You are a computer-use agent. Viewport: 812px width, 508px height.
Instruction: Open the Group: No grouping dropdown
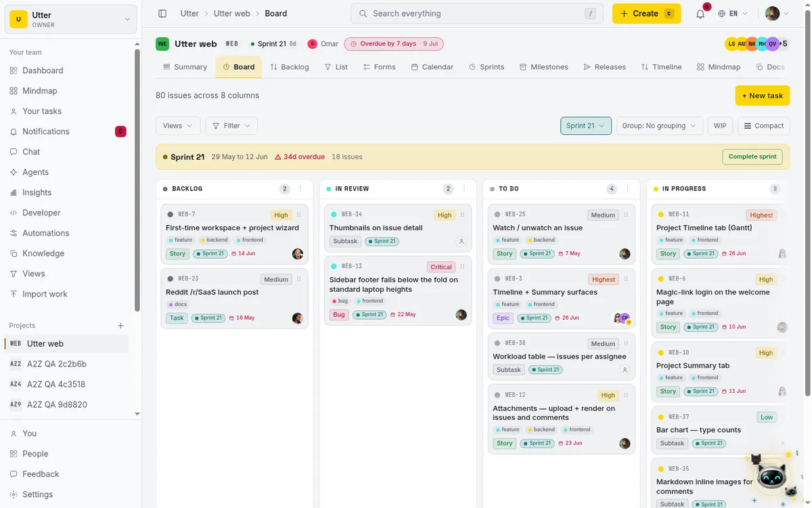pyautogui.click(x=659, y=125)
